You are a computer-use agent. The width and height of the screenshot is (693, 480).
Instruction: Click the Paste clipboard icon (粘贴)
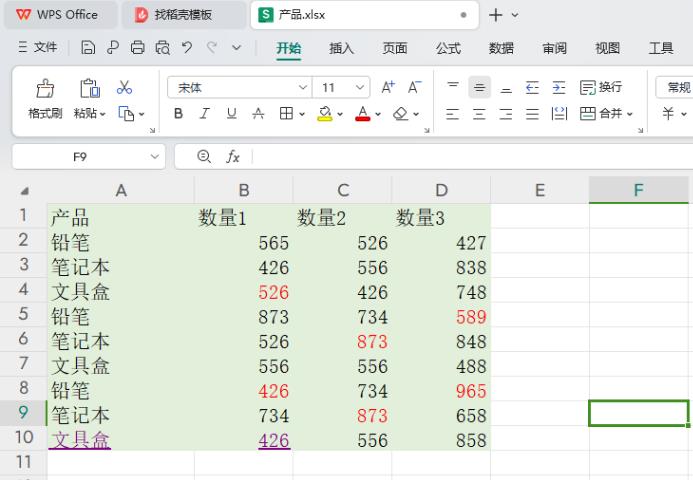[90, 88]
